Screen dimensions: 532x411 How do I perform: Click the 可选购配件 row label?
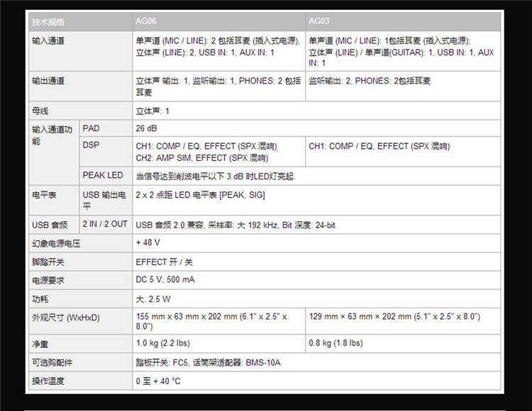[x=52, y=363]
